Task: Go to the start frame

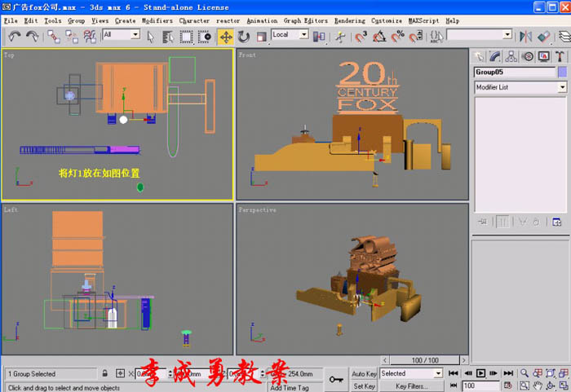Action: click(x=454, y=373)
